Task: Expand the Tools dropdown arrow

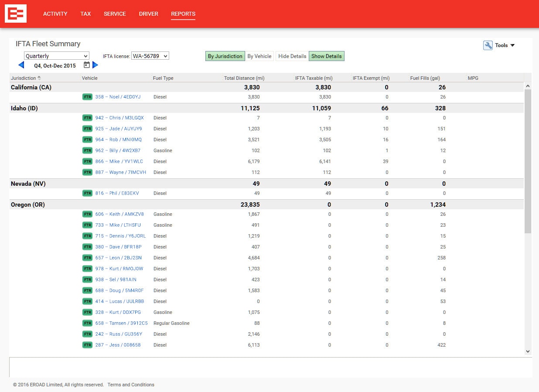Action: click(512, 45)
